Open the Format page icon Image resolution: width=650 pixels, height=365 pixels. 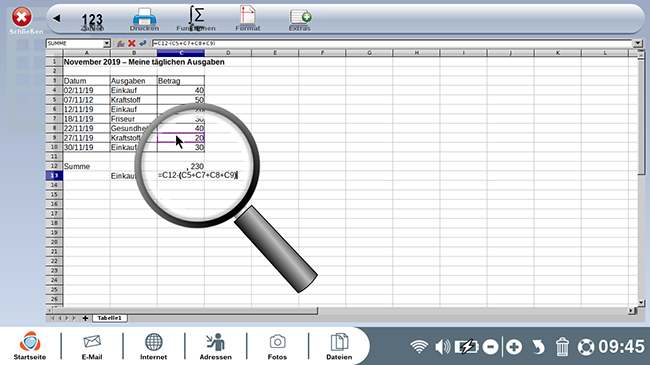248,19
